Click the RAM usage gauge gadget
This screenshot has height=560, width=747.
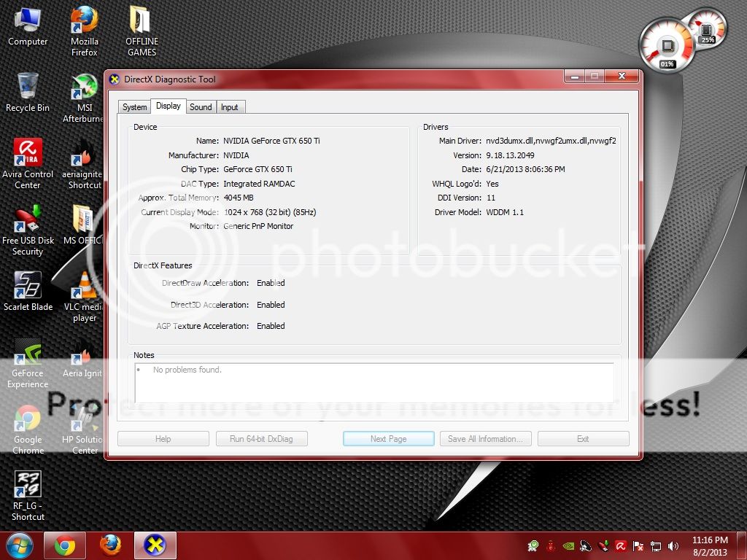707,29
